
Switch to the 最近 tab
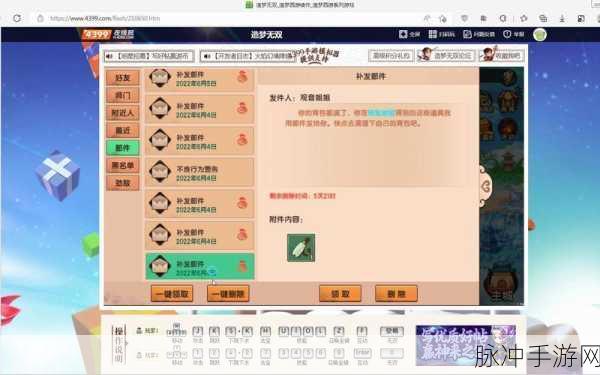[x=123, y=130]
